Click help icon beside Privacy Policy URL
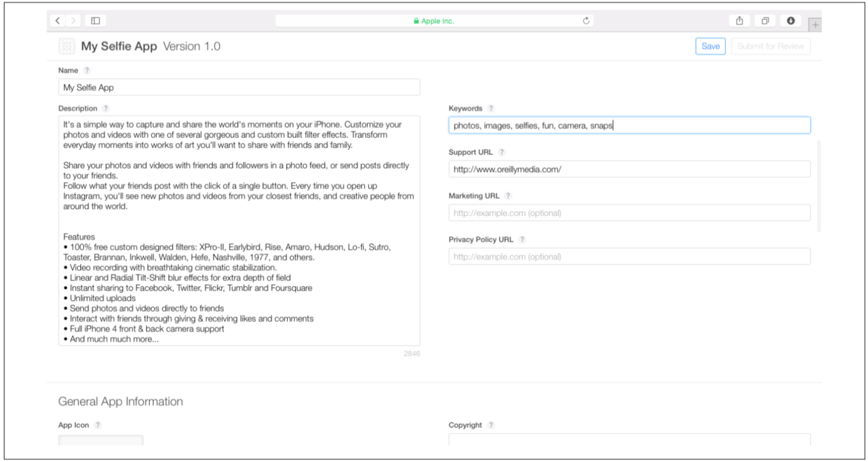 (521, 239)
